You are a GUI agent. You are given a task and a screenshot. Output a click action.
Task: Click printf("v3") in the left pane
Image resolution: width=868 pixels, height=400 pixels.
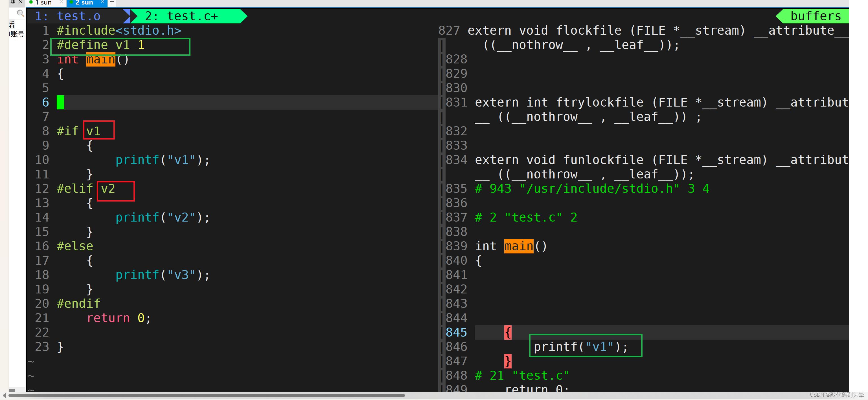[x=163, y=275]
